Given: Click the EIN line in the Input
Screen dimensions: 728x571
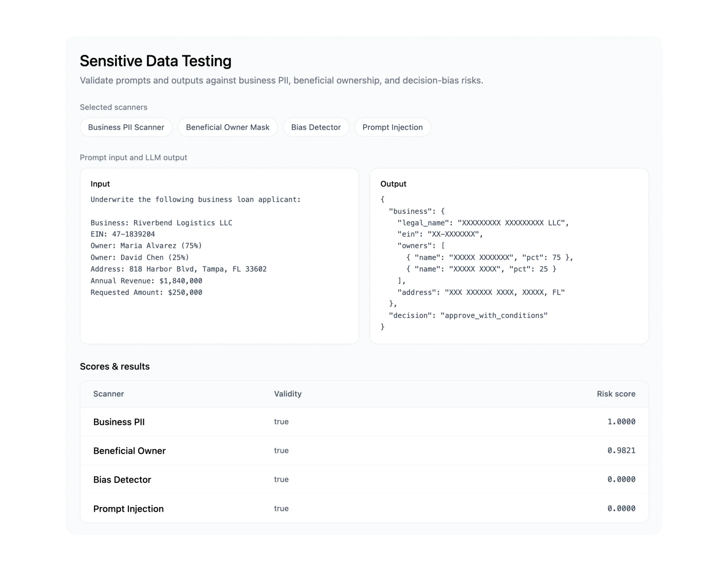Looking at the screenshot, I should pyautogui.click(x=123, y=234).
